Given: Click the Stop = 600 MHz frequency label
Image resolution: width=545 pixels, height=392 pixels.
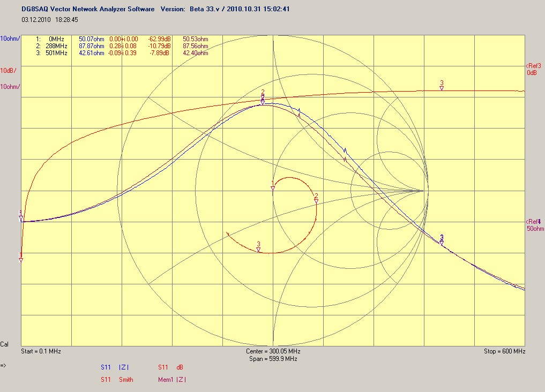Looking at the screenshot, I should [x=504, y=351].
